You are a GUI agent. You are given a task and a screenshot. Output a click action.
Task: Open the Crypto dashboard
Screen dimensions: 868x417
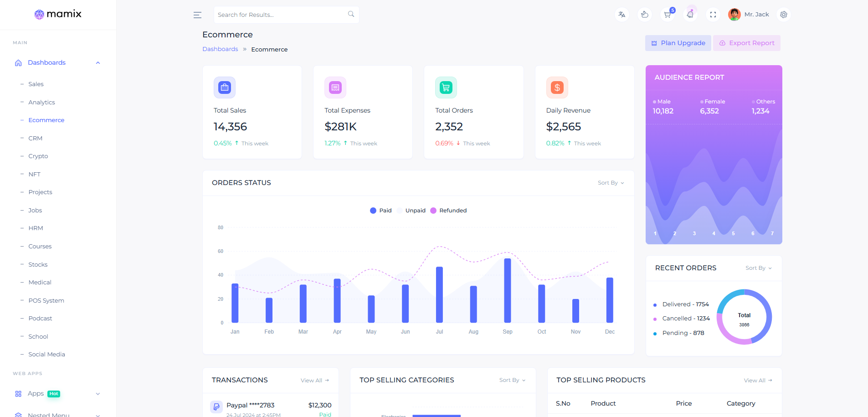click(x=38, y=156)
